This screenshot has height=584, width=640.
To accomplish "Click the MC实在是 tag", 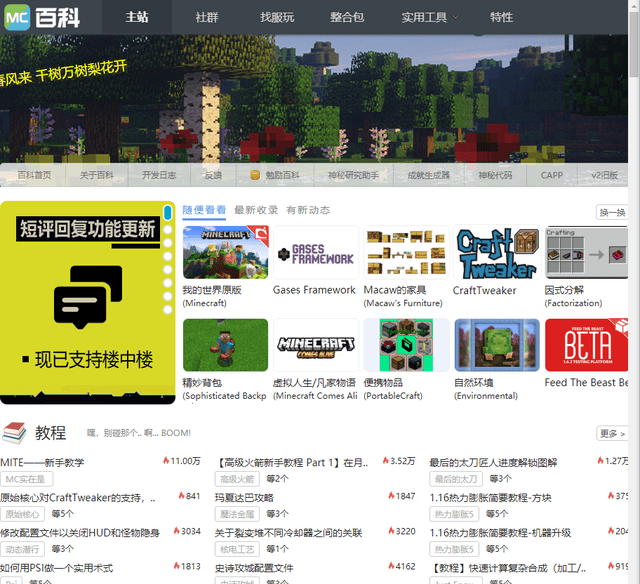I will point(27,479).
